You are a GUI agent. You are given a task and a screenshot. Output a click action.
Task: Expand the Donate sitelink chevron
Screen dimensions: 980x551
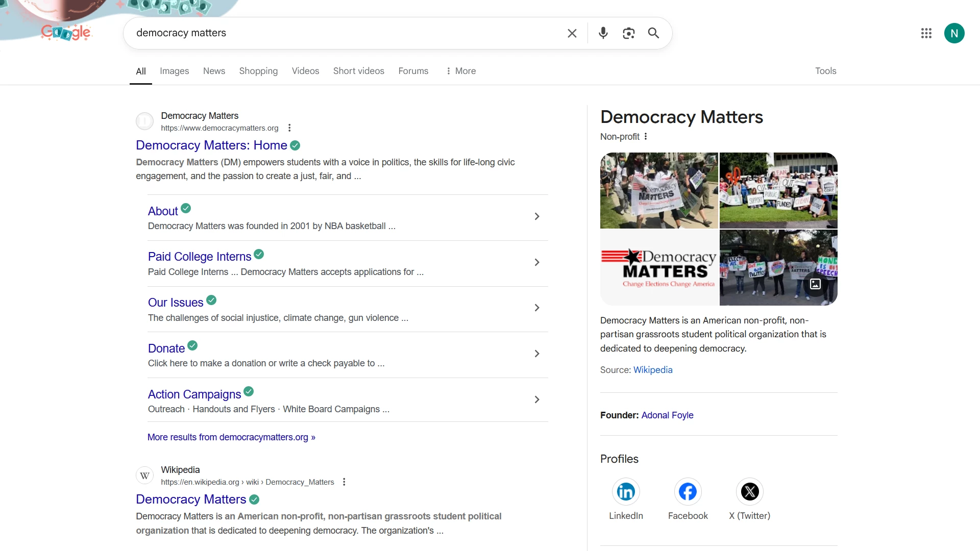coord(536,354)
